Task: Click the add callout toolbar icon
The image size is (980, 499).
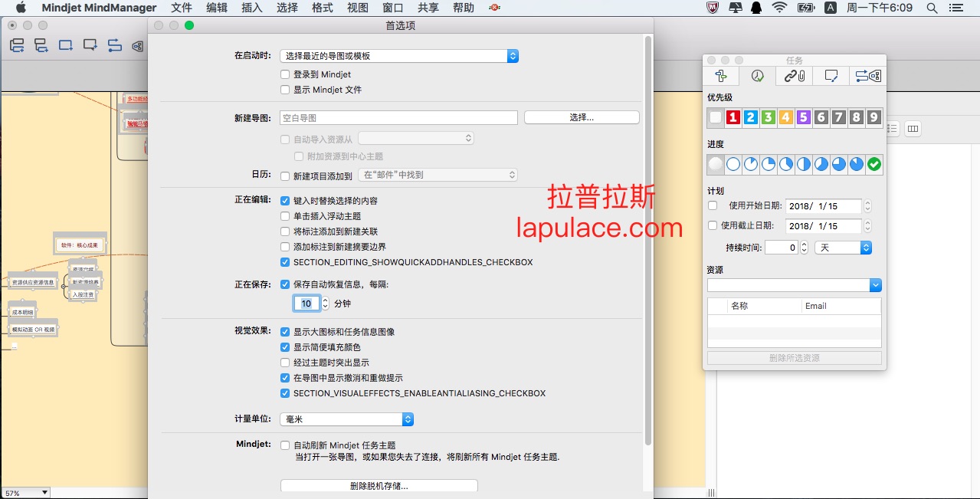Action: pos(90,45)
